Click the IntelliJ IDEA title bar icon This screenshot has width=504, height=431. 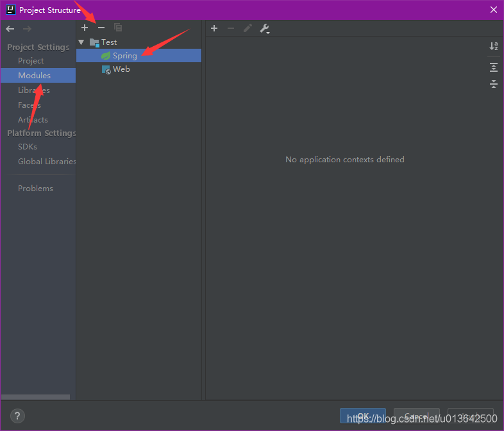[x=11, y=10]
